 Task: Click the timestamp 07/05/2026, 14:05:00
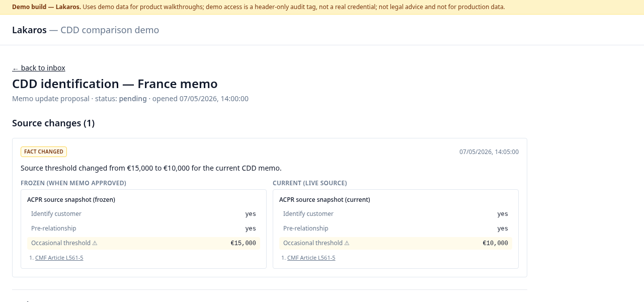point(489,152)
